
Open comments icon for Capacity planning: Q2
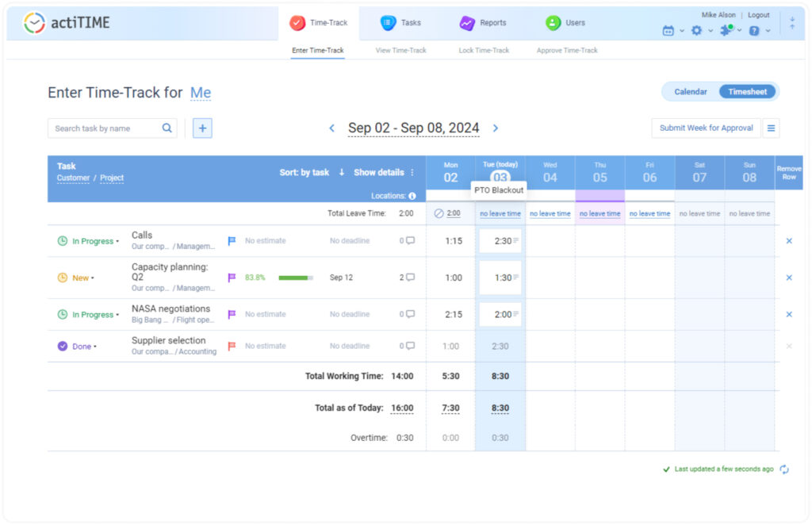click(410, 278)
